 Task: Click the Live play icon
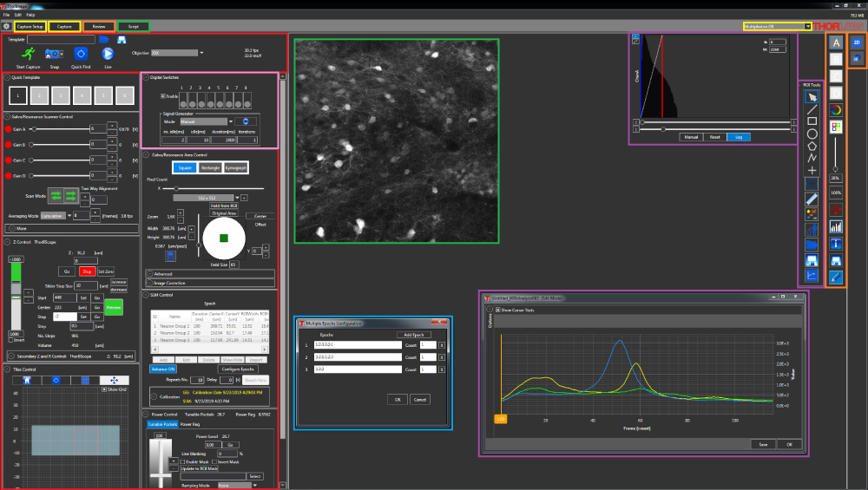point(108,54)
